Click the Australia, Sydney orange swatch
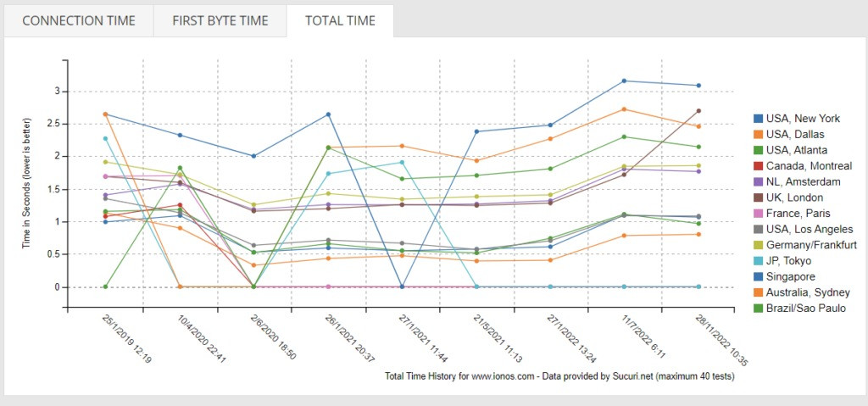 pos(759,292)
